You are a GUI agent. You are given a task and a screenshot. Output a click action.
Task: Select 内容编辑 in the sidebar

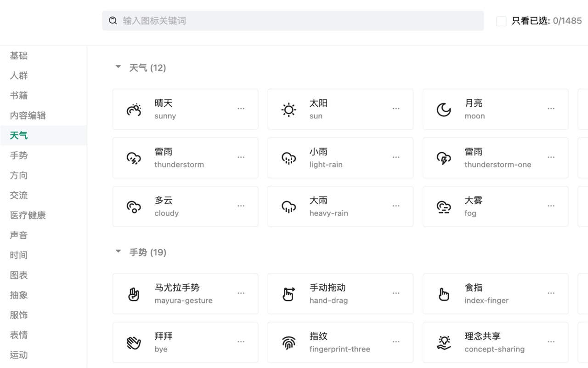pos(43,115)
